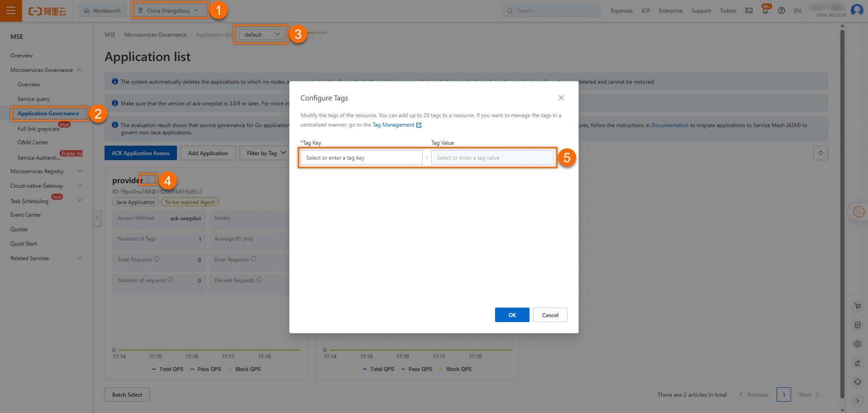This screenshot has height=413, width=868.
Task: Open the help question-mark icon
Action: (782, 10)
